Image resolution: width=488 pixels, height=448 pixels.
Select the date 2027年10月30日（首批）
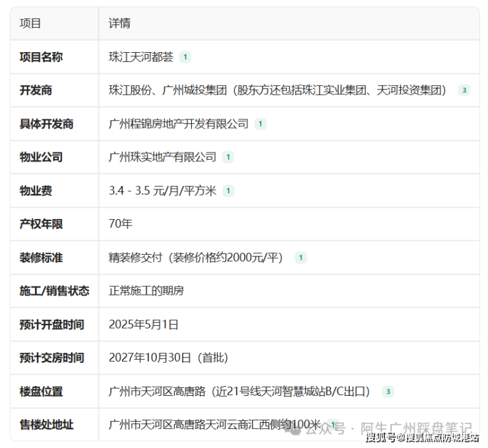(x=168, y=358)
